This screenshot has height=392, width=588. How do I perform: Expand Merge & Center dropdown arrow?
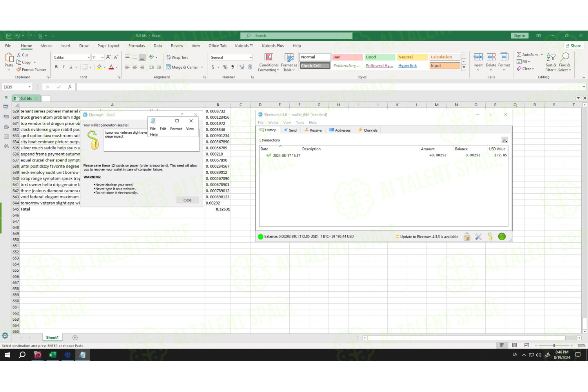tap(202, 67)
